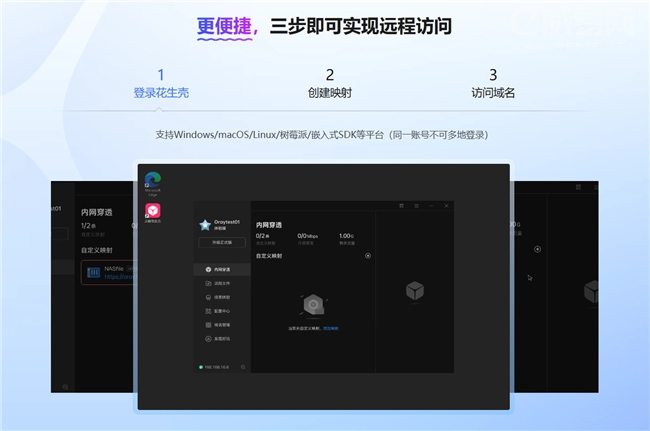Select the NASfile mapping card in the left slide
Image resolution: width=650 pixels, height=431 pixels.
109,272
